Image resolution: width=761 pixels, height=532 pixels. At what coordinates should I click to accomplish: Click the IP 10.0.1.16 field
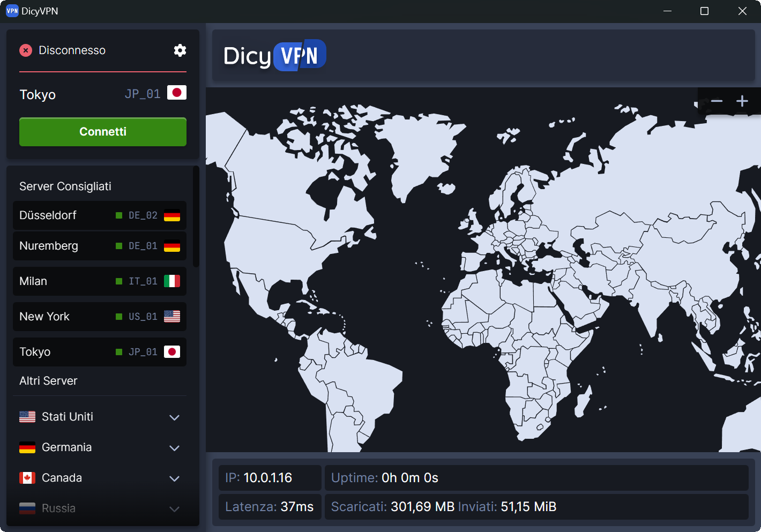[x=270, y=478]
